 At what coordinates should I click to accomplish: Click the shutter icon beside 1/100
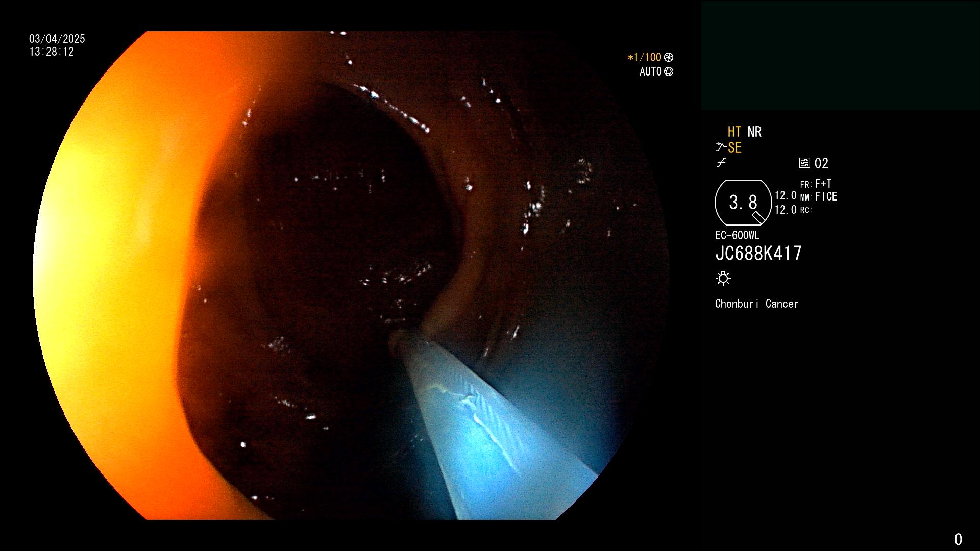669,57
